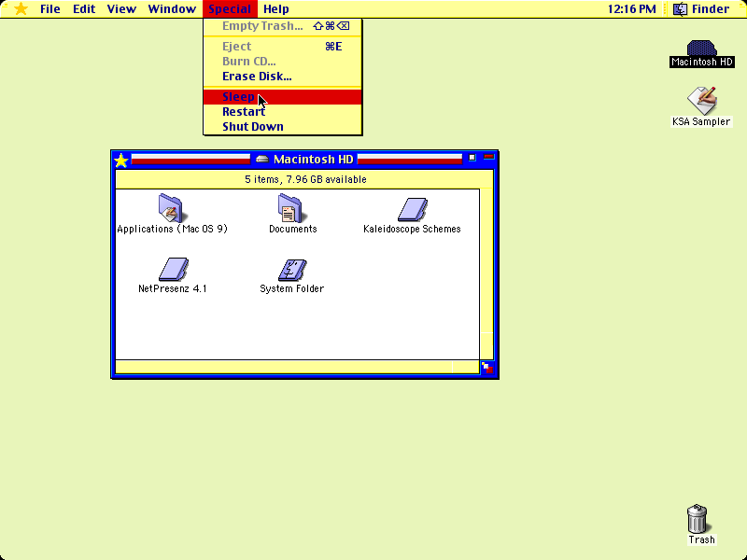747x560 pixels.
Task: Open the Window menu
Action: point(172,9)
